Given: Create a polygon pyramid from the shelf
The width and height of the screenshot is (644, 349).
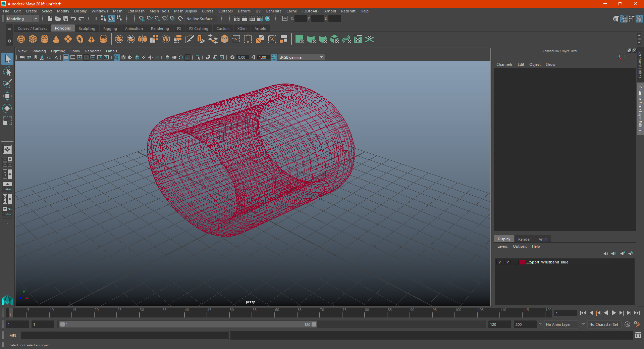Looking at the screenshot, I should [92, 39].
